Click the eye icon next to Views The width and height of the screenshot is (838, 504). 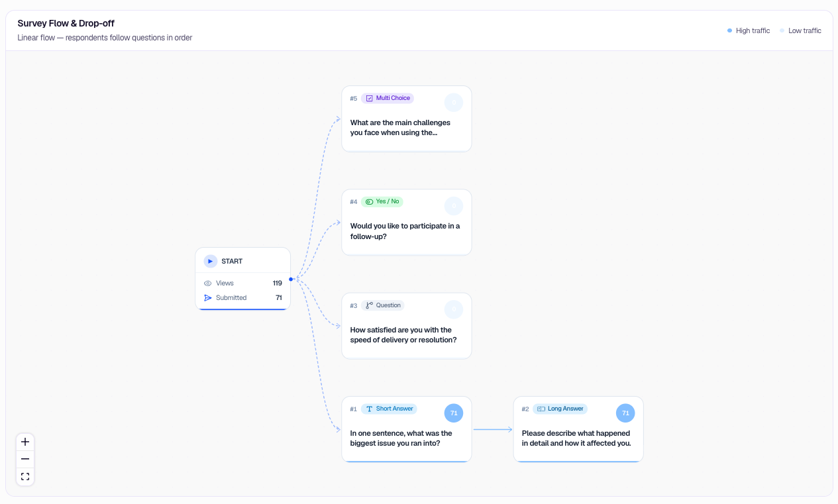coord(208,283)
